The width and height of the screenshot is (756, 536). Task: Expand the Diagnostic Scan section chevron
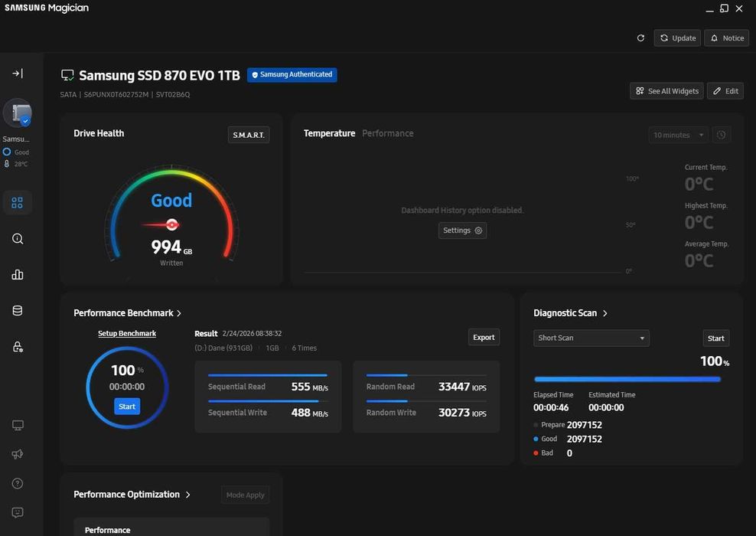(x=605, y=313)
